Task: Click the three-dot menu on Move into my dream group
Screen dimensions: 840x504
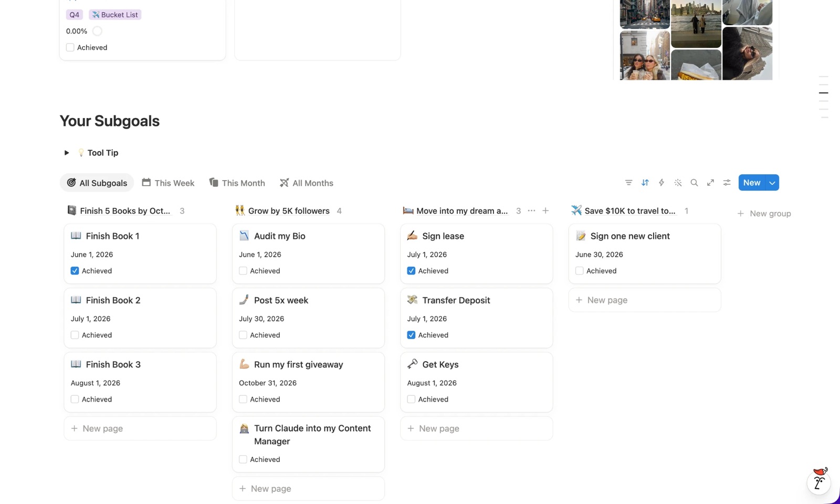Action: [x=531, y=211]
